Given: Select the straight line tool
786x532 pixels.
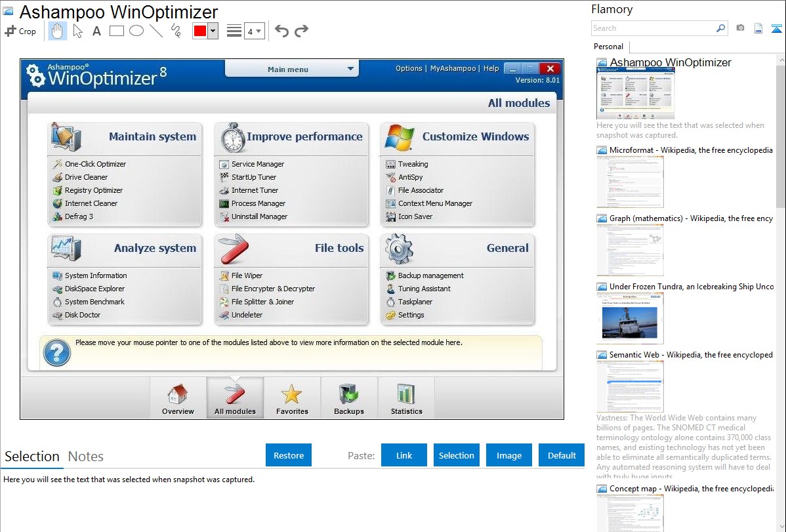Looking at the screenshot, I should pos(156,31).
